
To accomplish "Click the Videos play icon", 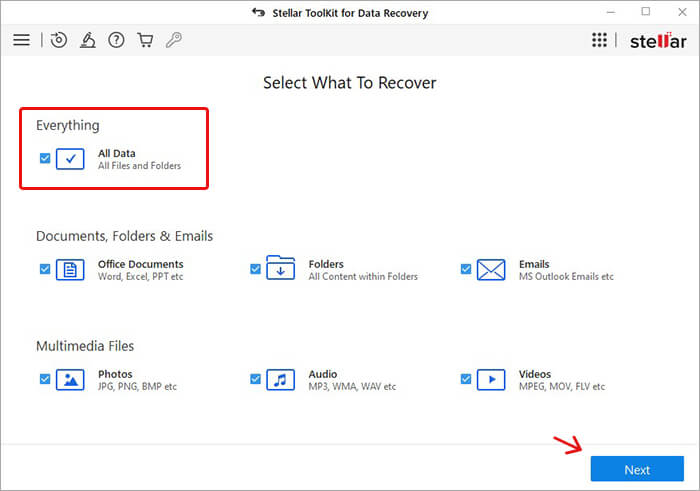I will click(491, 380).
